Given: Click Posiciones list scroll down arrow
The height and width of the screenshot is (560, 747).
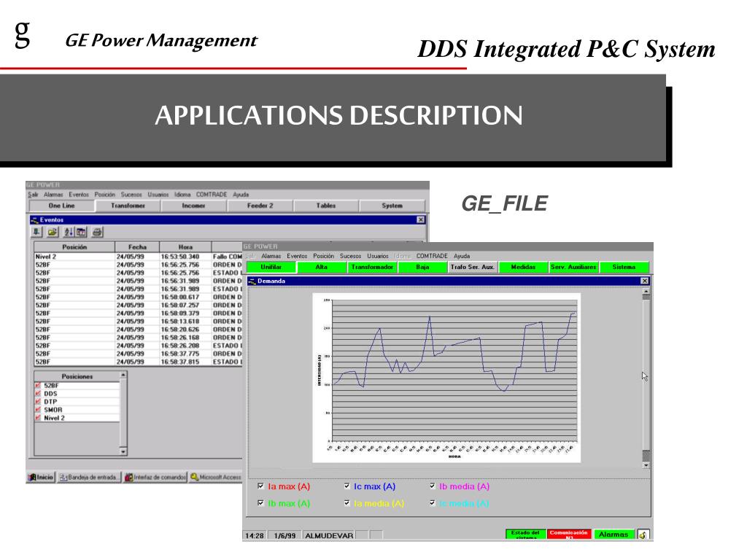Looking at the screenshot, I should tap(123, 451).
